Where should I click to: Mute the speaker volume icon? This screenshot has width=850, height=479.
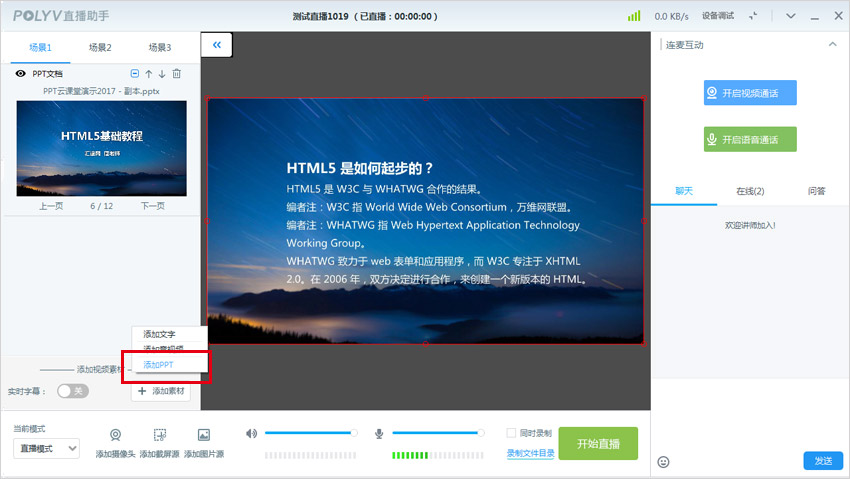[251, 433]
